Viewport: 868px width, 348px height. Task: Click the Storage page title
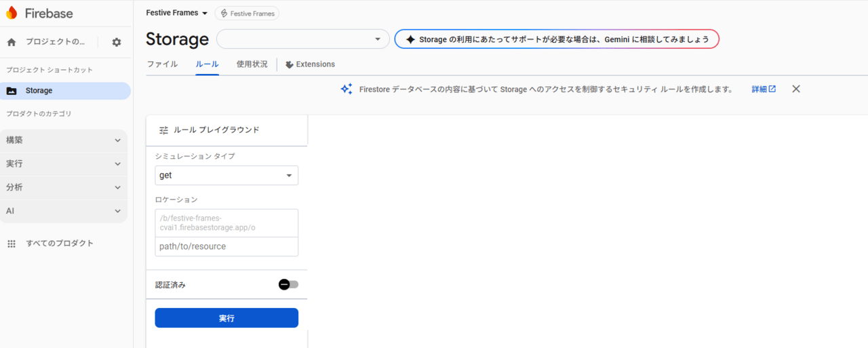click(x=177, y=39)
